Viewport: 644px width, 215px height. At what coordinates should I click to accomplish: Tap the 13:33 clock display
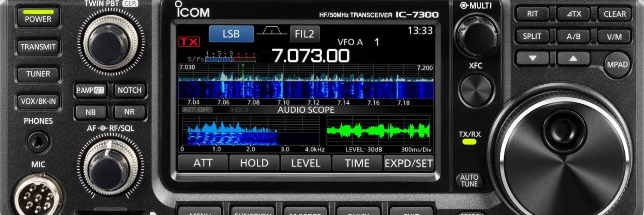click(x=420, y=31)
